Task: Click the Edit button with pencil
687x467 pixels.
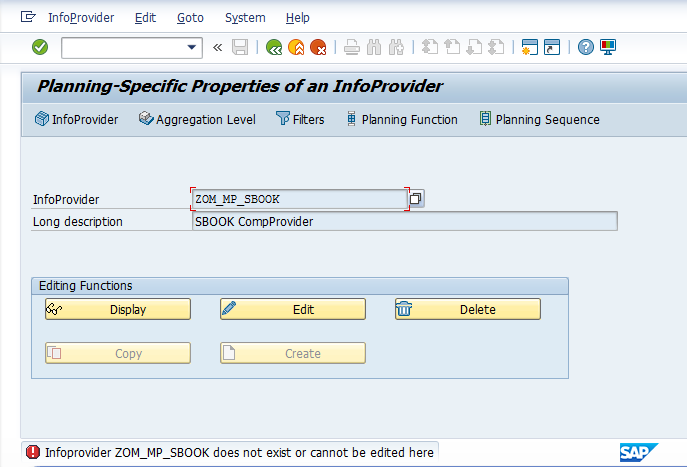Action: [293, 309]
